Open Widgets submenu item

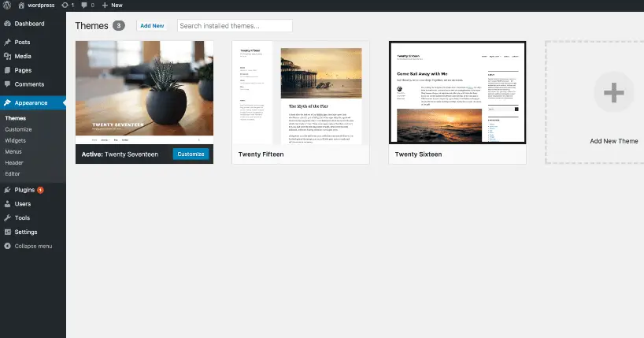click(x=15, y=140)
